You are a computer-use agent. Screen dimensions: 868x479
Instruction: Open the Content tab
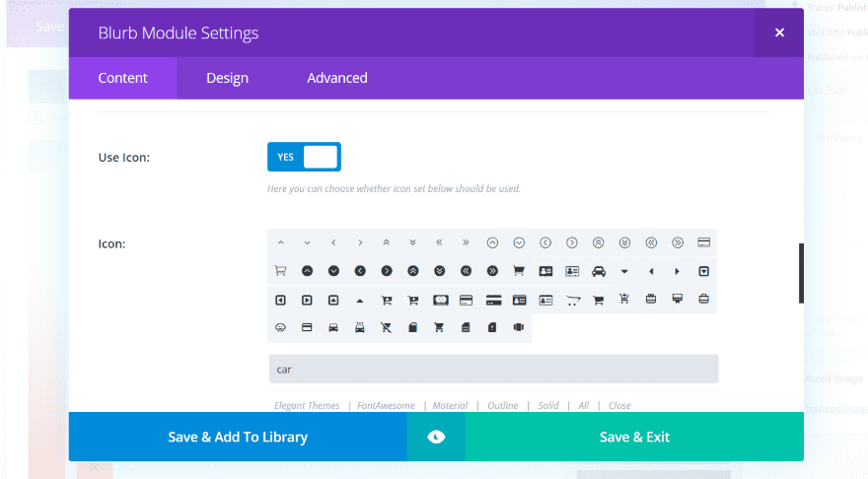click(x=123, y=78)
